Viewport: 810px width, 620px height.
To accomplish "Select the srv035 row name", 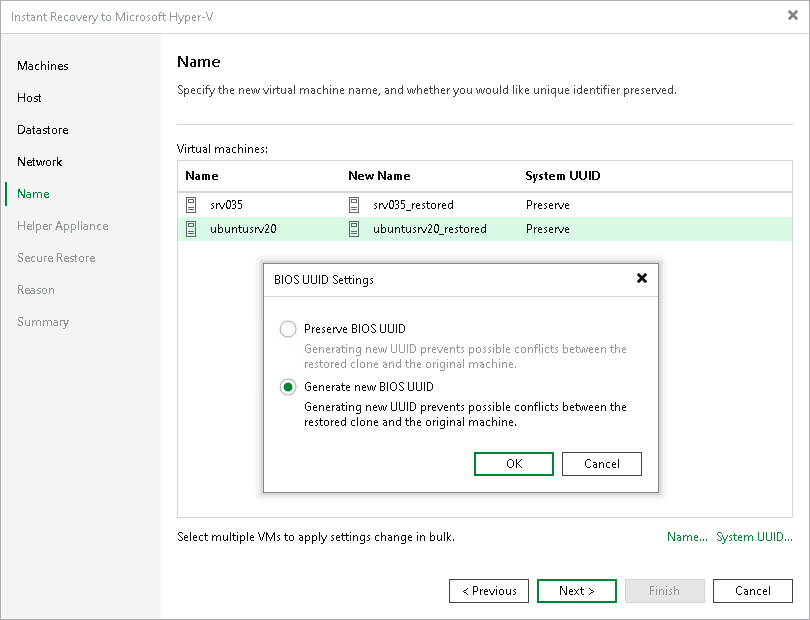I will (x=226, y=205).
